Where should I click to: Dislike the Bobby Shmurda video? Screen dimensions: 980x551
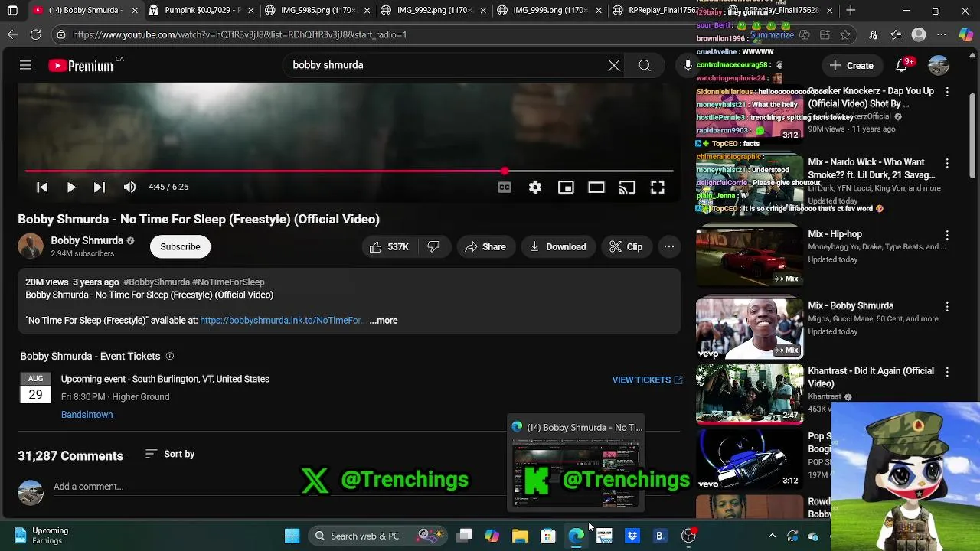coord(433,246)
